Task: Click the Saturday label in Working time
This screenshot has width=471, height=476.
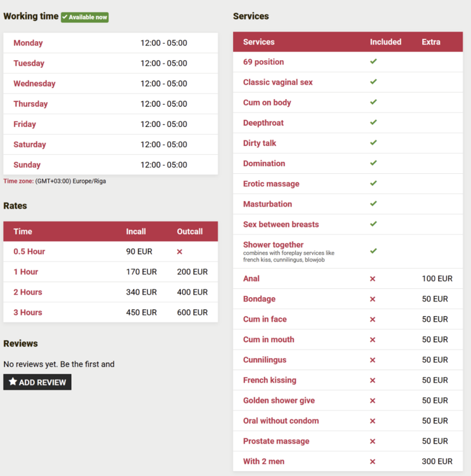Action: pyautogui.click(x=30, y=145)
